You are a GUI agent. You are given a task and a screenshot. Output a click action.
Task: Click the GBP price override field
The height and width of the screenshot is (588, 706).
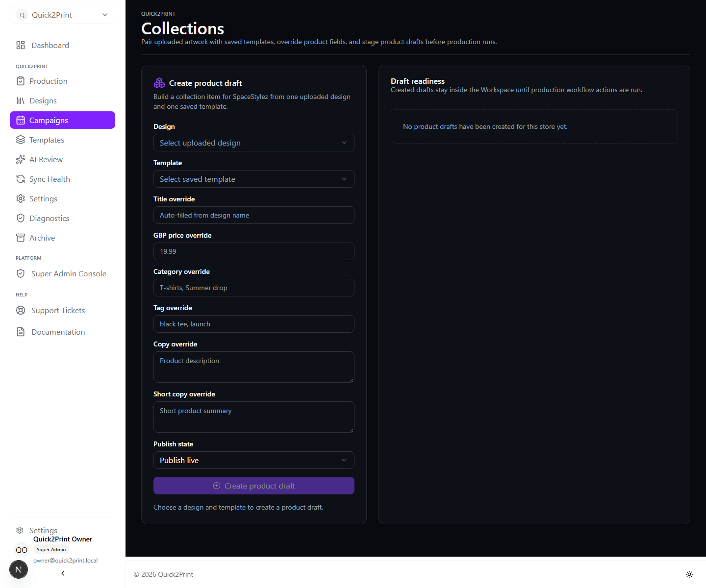[253, 251]
